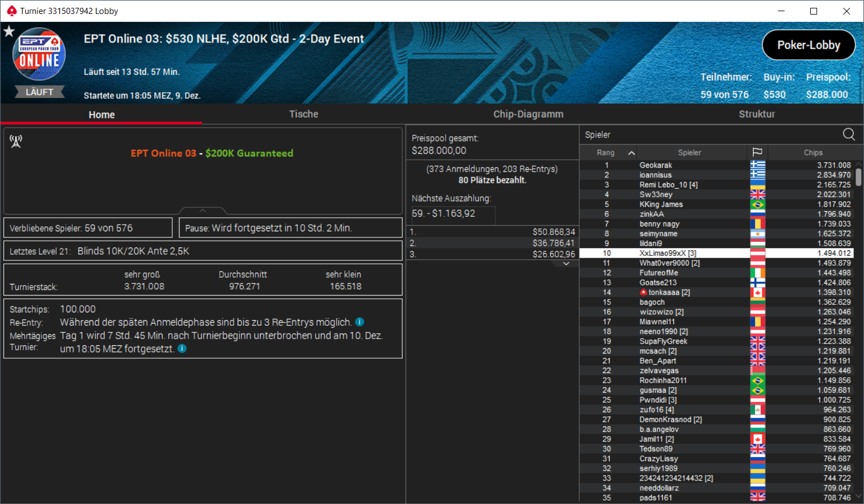Image resolution: width=864 pixels, height=504 pixels.
Task: Open the Poker-Lobby button
Action: point(809,45)
